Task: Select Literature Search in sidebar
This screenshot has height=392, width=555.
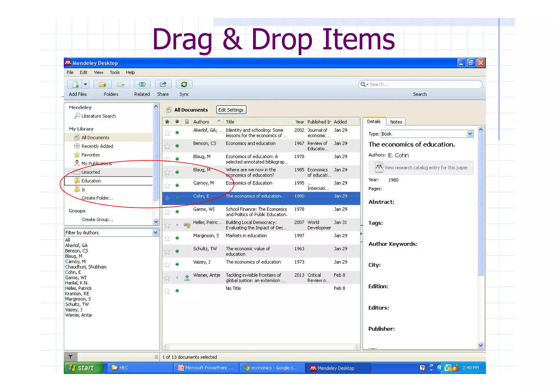Action: 99,116
